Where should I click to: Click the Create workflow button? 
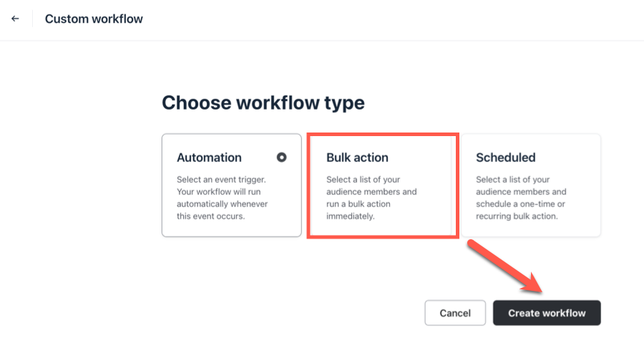547,313
